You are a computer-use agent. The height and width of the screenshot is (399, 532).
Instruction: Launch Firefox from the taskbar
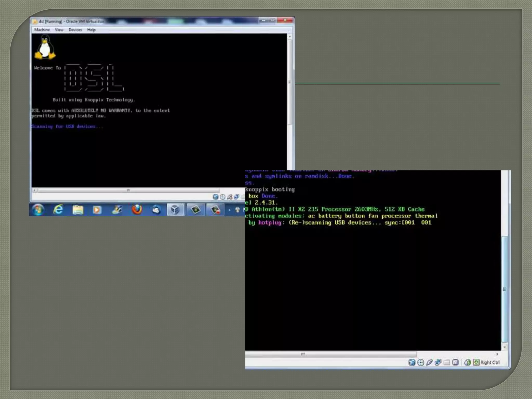pos(137,210)
